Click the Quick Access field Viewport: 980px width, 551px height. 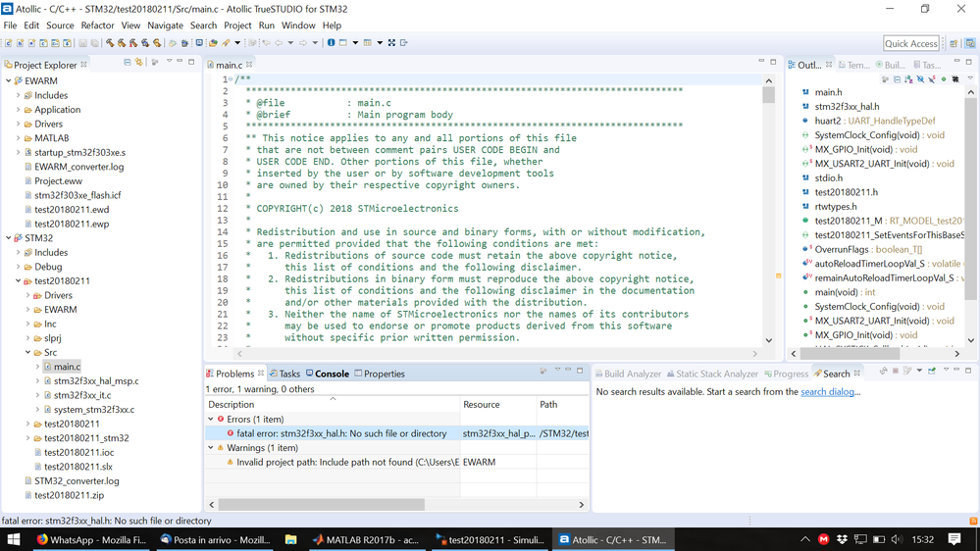[910, 43]
